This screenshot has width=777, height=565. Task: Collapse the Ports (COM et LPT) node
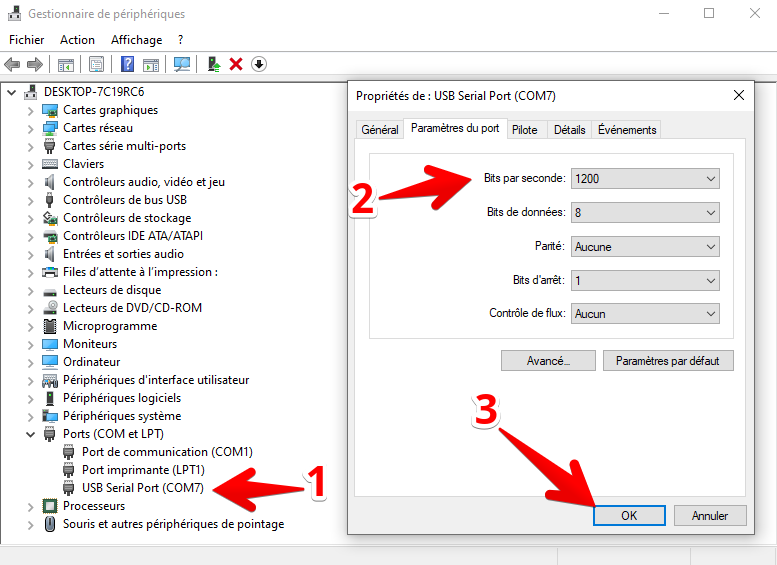click(x=31, y=435)
